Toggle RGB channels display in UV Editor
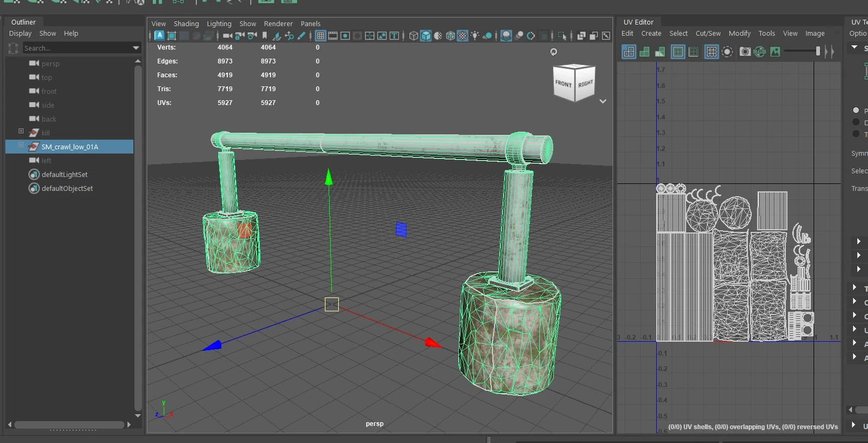The width and height of the screenshot is (868, 443). pos(759,52)
